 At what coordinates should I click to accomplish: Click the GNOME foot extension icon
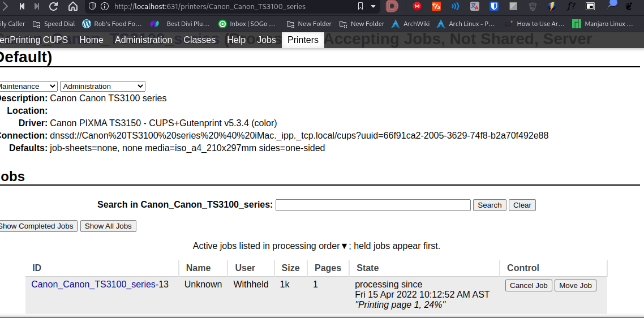[x=629, y=6]
